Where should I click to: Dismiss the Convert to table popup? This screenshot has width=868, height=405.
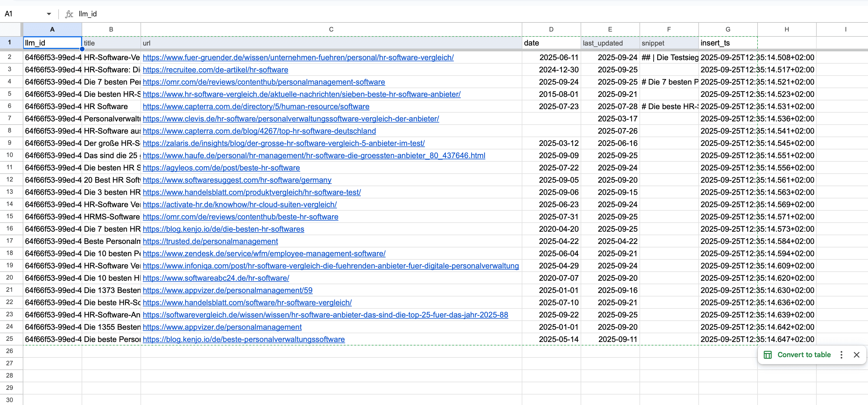[x=856, y=355]
